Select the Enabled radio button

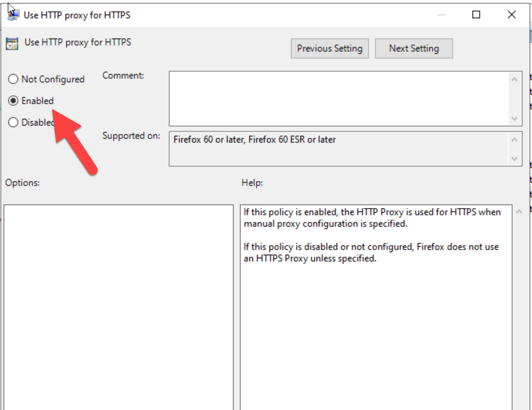[x=13, y=101]
